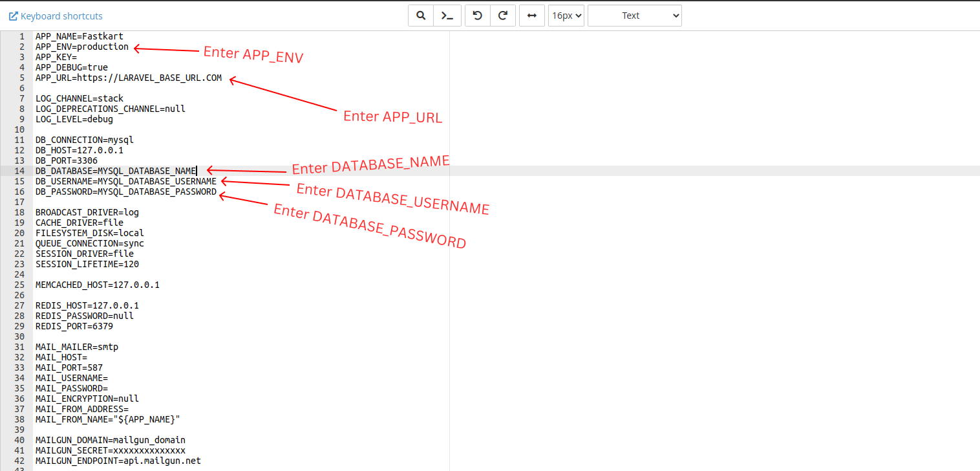Click the MAIL_HOST= line
Screen dimensions: 980x471
pyautogui.click(x=61, y=357)
